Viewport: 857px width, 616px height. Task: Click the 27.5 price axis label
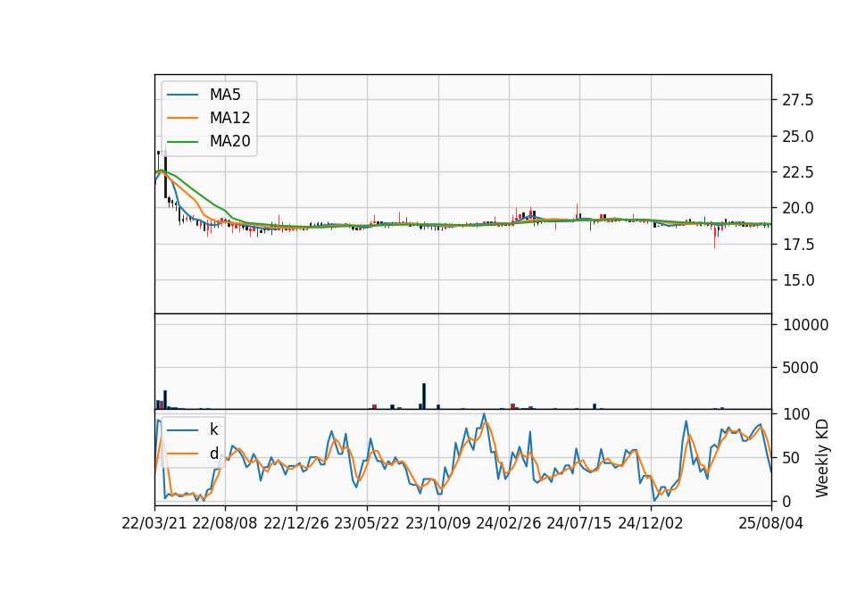[798, 100]
